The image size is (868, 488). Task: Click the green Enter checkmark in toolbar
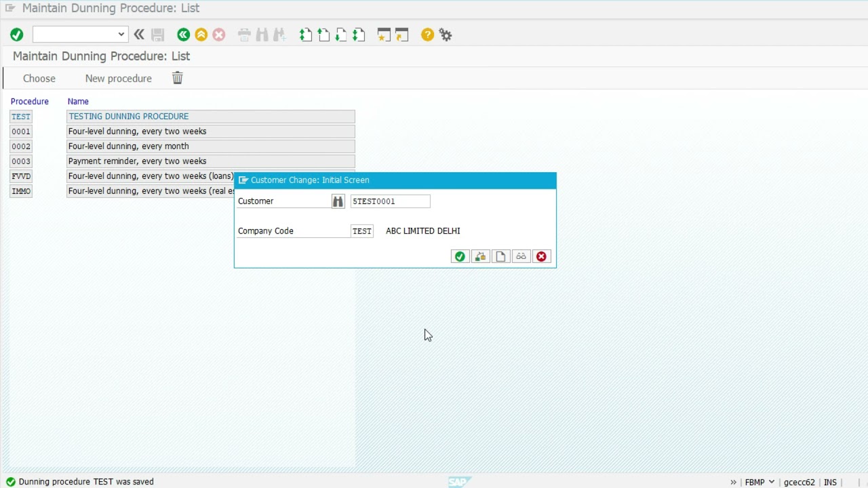[x=17, y=35]
